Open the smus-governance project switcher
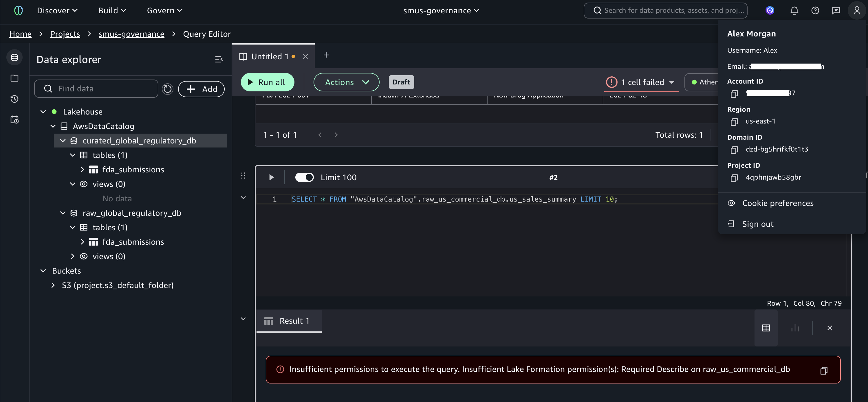868x402 pixels. pyautogui.click(x=441, y=10)
